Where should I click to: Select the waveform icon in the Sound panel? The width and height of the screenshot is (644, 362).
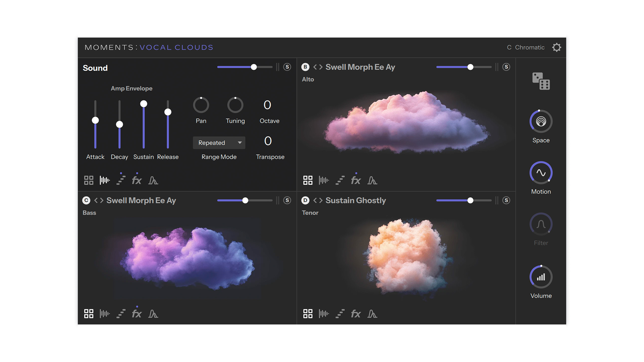[x=105, y=180]
